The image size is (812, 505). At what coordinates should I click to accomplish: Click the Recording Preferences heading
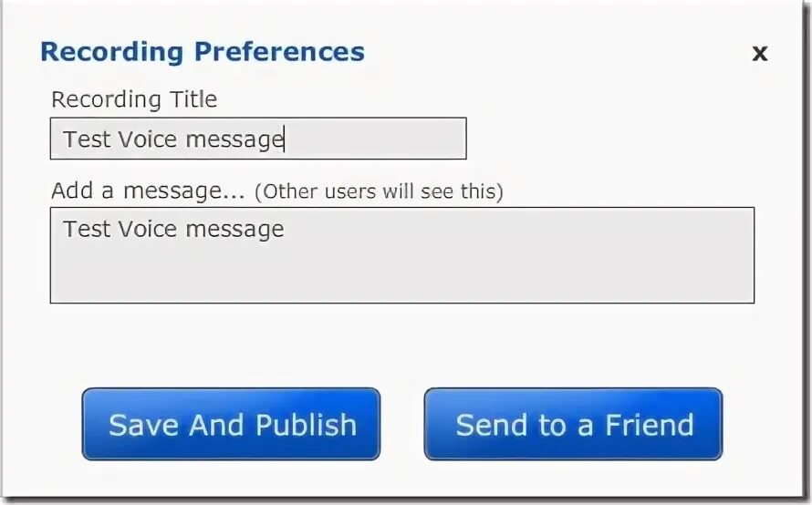[x=203, y=52]
